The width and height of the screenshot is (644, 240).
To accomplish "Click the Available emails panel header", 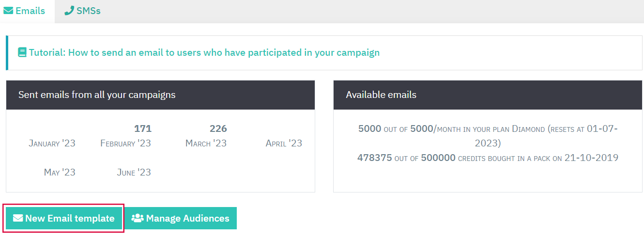I will point(488,95).
